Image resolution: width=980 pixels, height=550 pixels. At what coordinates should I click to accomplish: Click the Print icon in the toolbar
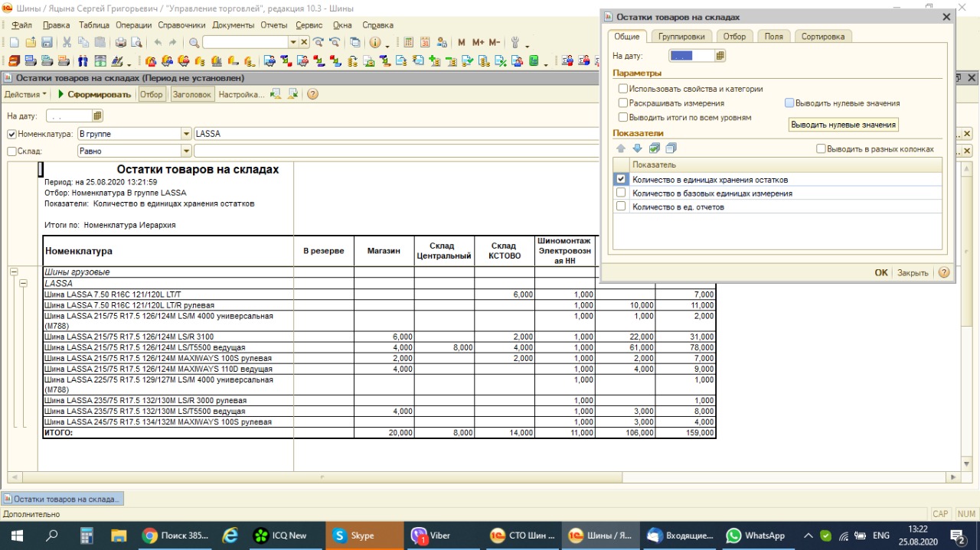pos(120,43)
